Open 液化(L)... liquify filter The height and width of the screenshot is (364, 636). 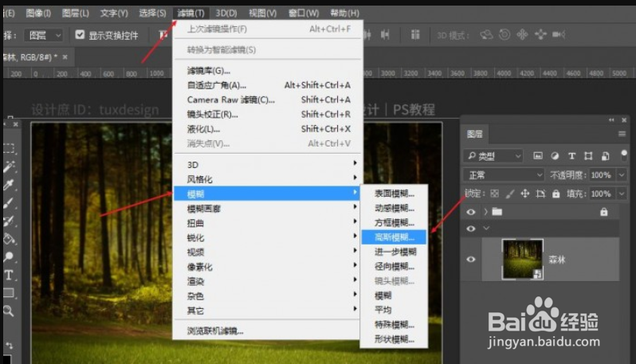267,129
